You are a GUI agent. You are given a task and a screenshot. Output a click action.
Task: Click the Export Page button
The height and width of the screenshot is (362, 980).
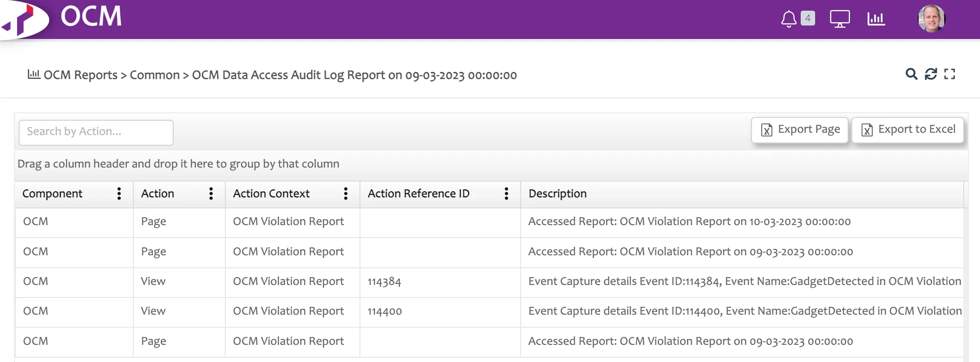(x=800, y=130)
